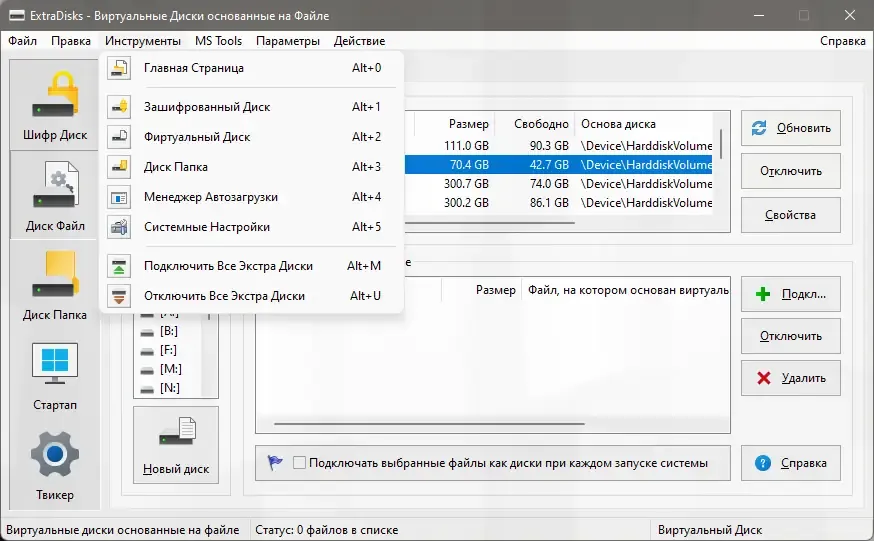This screenshot has height=541, width=874.
Task: Open the Правка menu
Action: pyautogui.click(x=71, y=41)
